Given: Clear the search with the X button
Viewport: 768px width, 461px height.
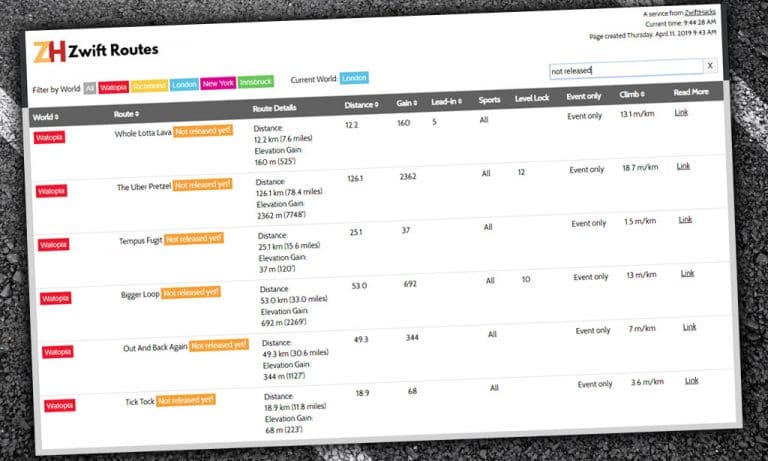Looking at the screenshot, I should (710, 67).
